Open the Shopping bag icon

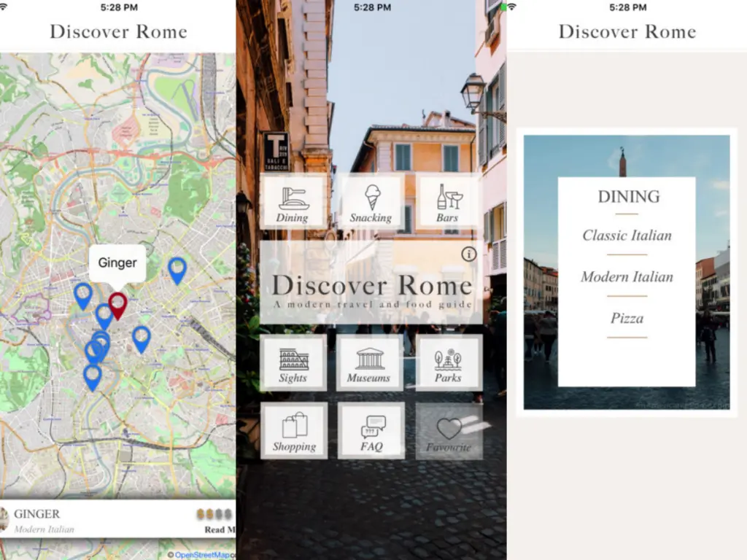click(293, 430)
